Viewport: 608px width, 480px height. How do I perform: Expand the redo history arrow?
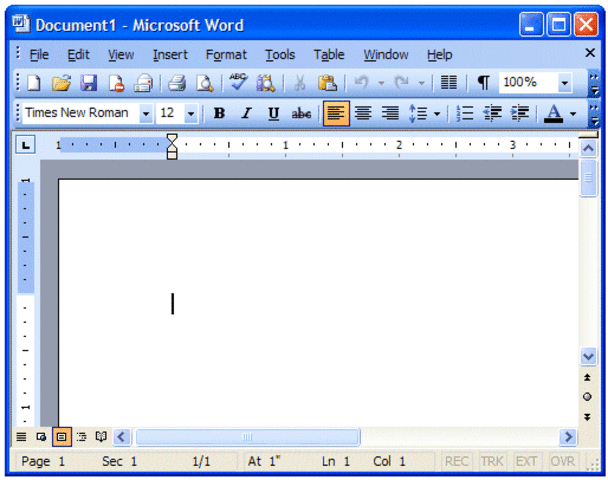(x=421, y=83)
